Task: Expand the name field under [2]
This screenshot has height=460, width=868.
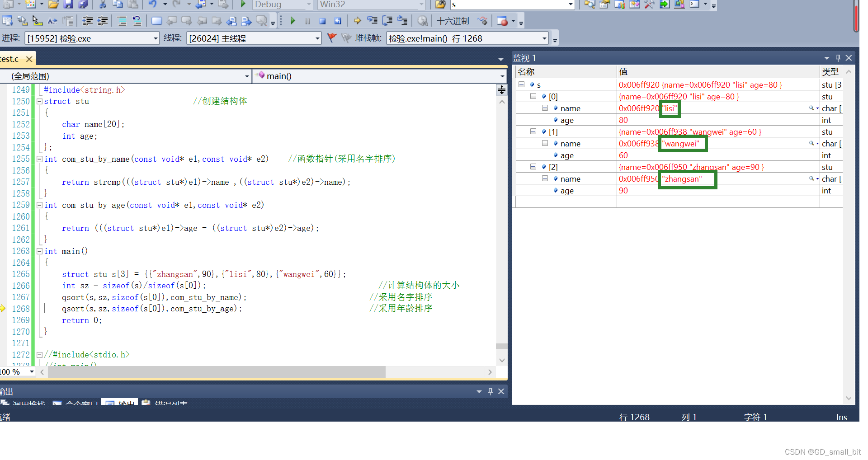Action: coord(545,178)
